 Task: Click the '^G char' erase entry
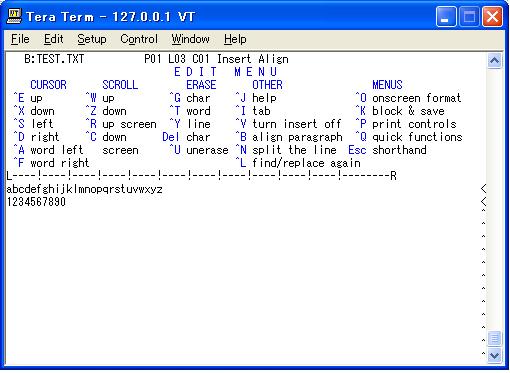[x=190, y=98]
